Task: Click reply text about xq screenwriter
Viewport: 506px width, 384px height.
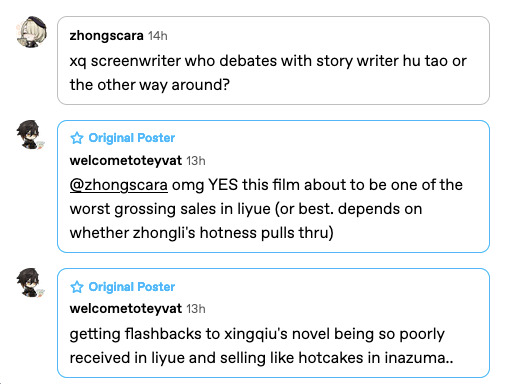Action: (x=268, y=73)
